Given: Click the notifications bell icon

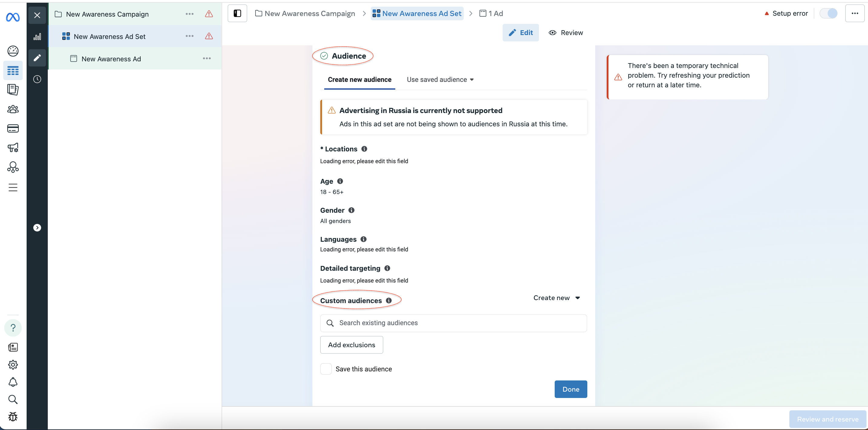Looking at the screenshot, I should coord(13,382).
